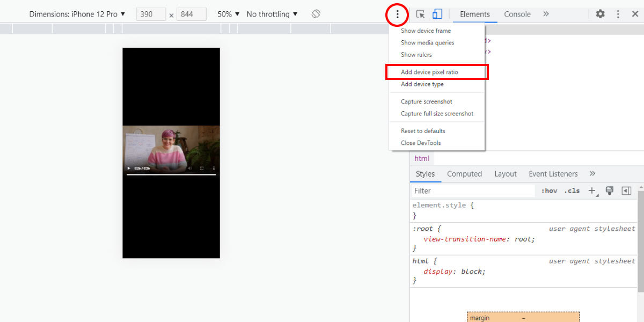The width and height of the screenshot is (644, 322).
Task: Seek along the video progress bar
Action: click(171, 174)
